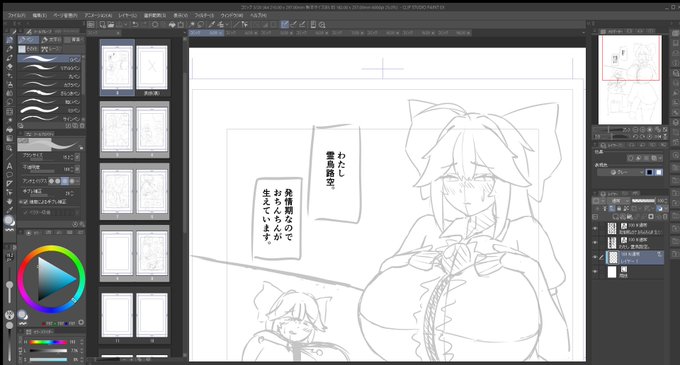Select the black expression color swatch

[x=650, y=172]
